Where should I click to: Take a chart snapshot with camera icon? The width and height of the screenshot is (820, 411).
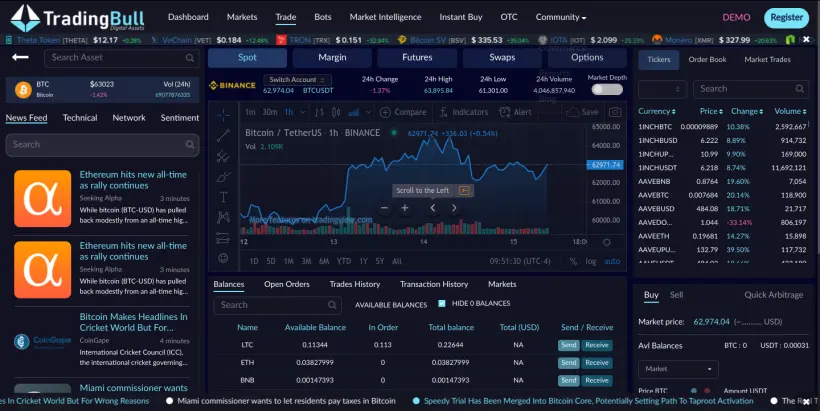coord(616,112)
